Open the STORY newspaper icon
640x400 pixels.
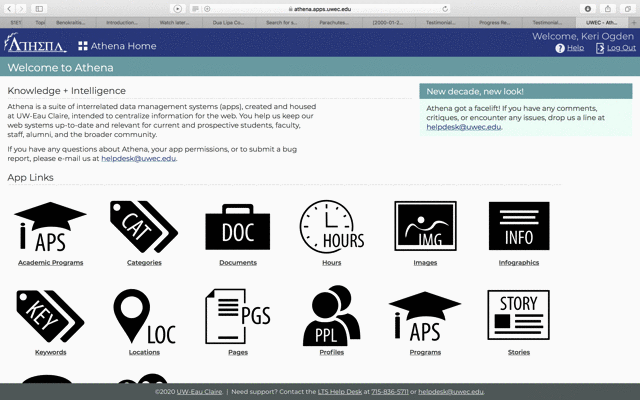pyautogui.click(x=519, y=315)
